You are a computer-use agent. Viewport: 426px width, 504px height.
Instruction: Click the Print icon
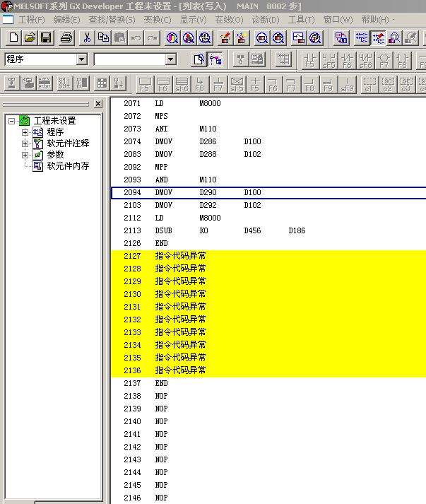pyautogui.click(x=66, y=37)
